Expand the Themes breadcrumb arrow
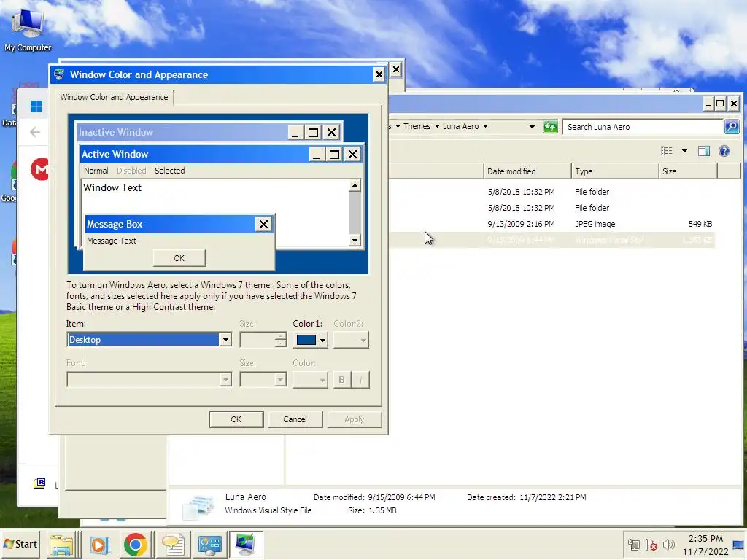Viewport: 747px width, 560px height. [437, 127]
